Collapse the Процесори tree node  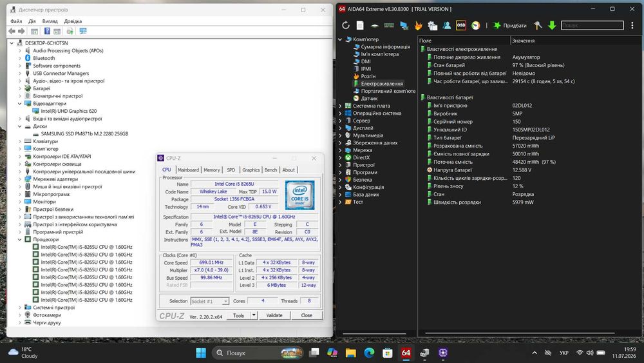(x=20, y=240)
